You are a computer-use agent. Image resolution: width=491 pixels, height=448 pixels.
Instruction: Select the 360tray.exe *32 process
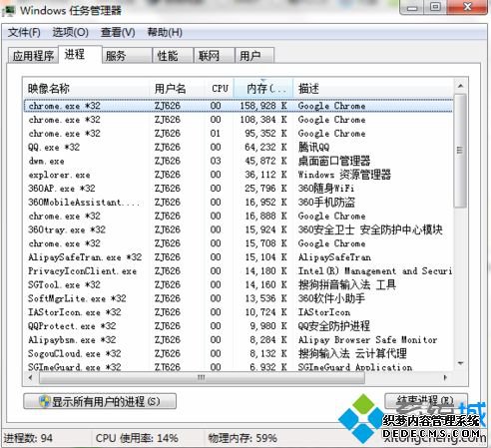click(239, 229)
